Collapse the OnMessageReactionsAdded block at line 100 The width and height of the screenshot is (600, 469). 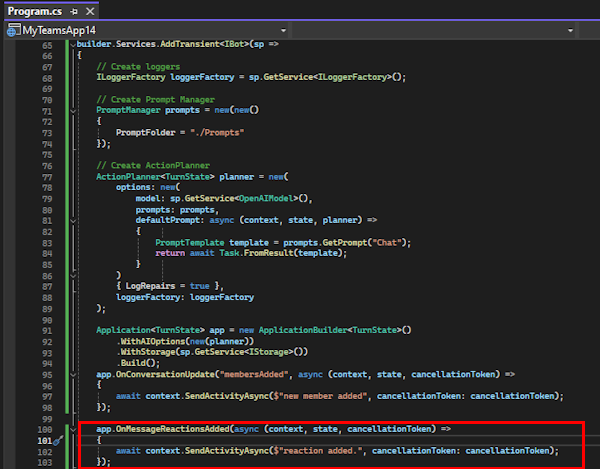[x=73, y=430]
